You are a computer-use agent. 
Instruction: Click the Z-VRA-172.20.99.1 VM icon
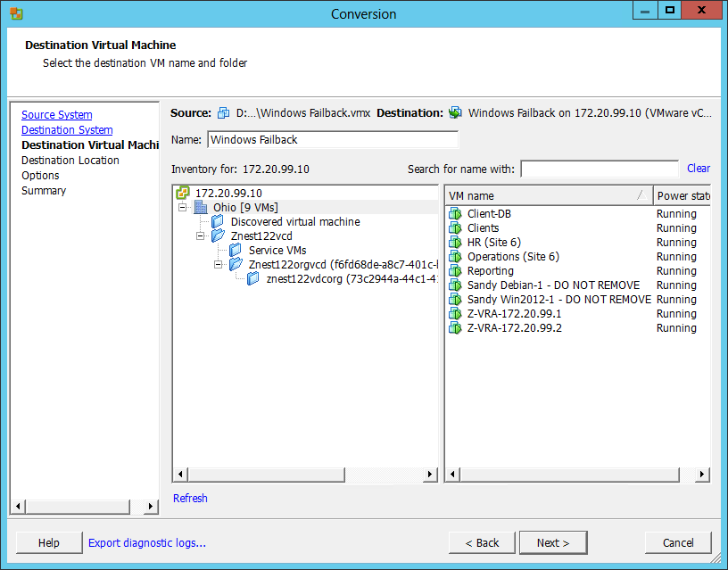(x=455, y=314)
